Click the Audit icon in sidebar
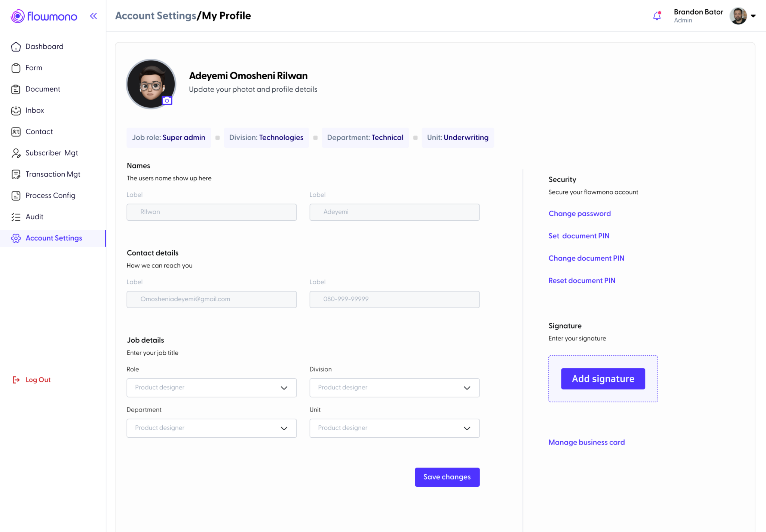Screen dimensions: 766x532 [16, 217]
